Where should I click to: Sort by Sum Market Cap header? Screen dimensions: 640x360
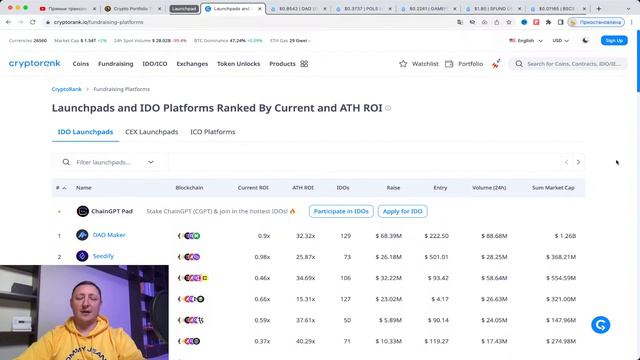click(553, 188)
